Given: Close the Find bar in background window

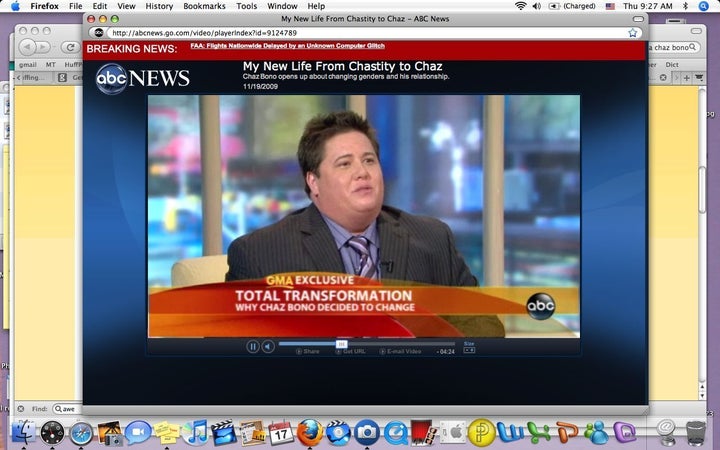Looking at the screenshot, I should coord(21,409).
